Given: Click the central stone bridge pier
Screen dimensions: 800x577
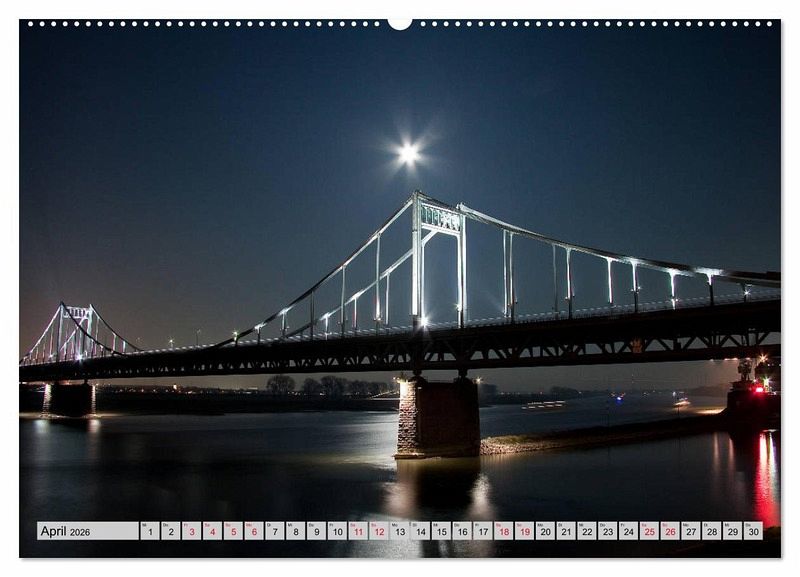Looking at the screenshot, I should pyautogui.click(x=437, y=415).
